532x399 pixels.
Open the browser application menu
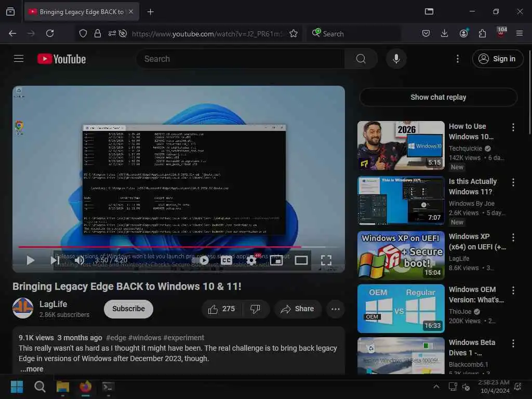point(520,33)
